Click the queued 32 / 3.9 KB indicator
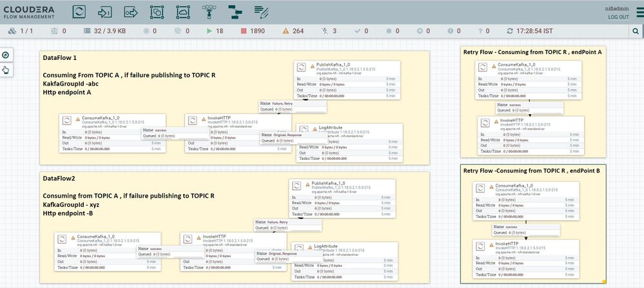The image size is (644, 288). click(104, 31)
